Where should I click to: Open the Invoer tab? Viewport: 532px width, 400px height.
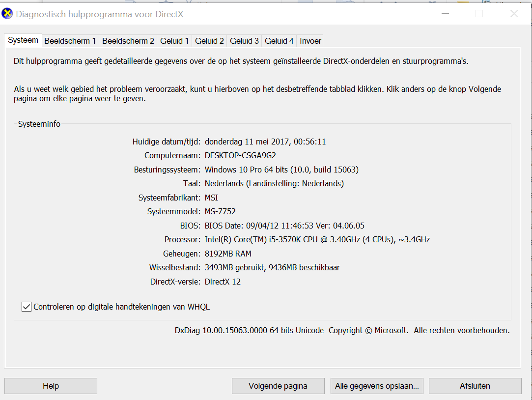click(x=310, y=41)
